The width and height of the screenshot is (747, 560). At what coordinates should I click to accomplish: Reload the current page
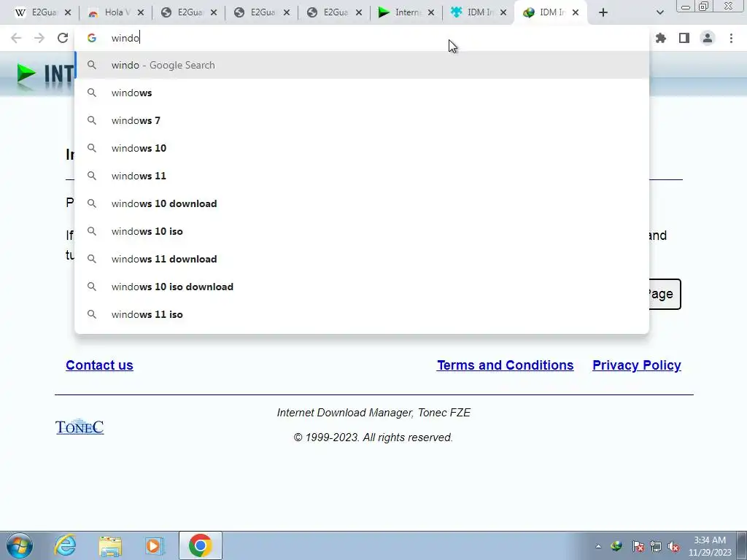coord(63,38)
